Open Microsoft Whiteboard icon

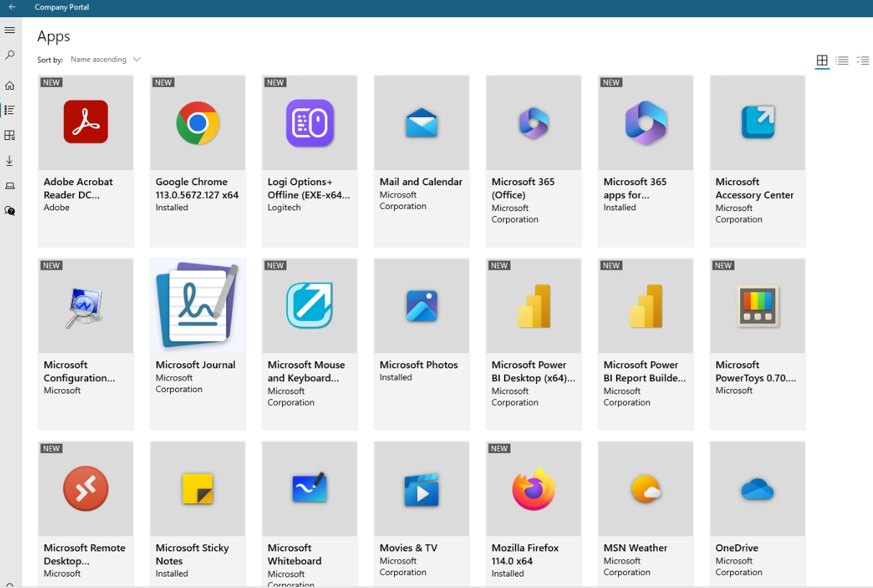click(310, 489)
